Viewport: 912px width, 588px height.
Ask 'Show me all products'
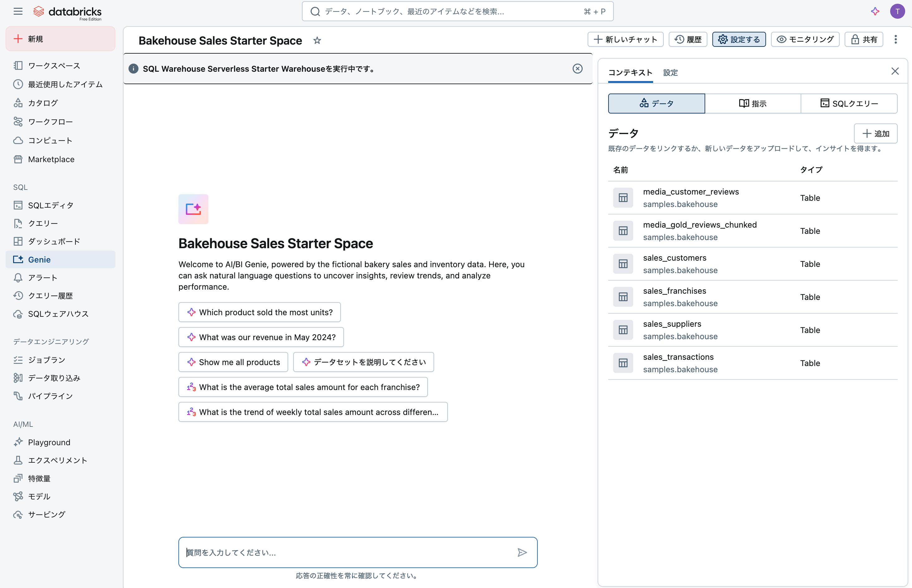(x=233, y=362)
